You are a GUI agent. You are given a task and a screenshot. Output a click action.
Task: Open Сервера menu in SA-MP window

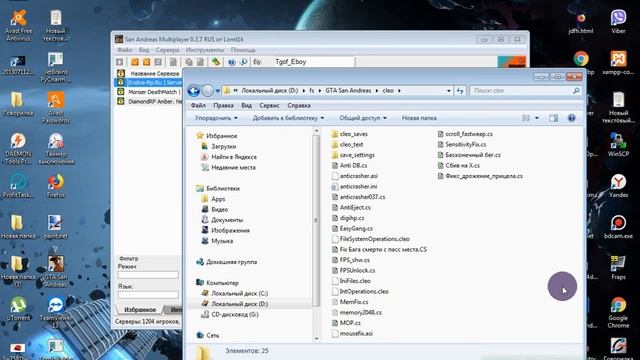coord(167,50)
